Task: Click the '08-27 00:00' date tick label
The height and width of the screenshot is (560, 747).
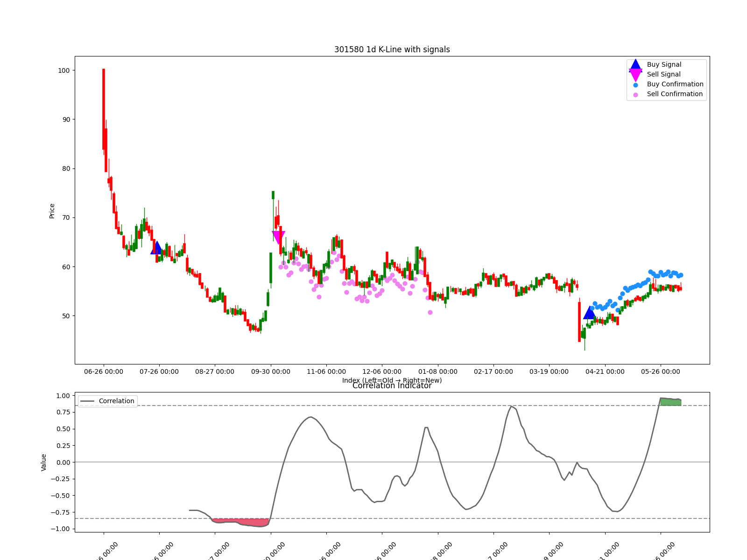Action: click(215, 372)
